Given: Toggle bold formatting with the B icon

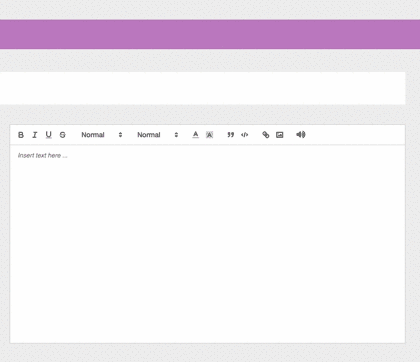Looking at the screenshot, I should pos(21,135).
